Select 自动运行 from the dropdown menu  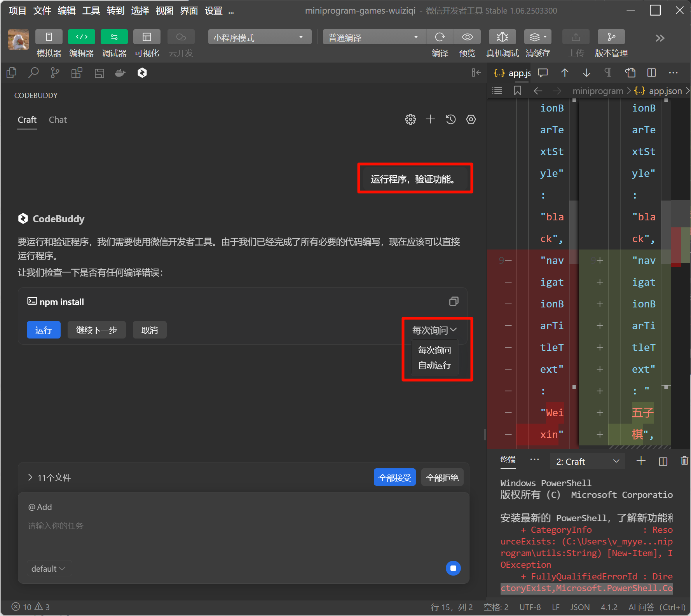pos(434,365)
